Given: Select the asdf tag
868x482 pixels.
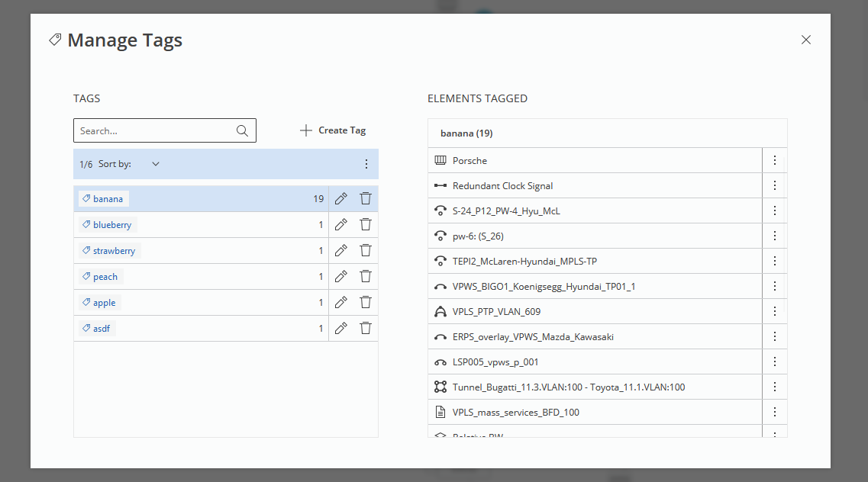Looking at the screenshot, I should coord(103,329).
